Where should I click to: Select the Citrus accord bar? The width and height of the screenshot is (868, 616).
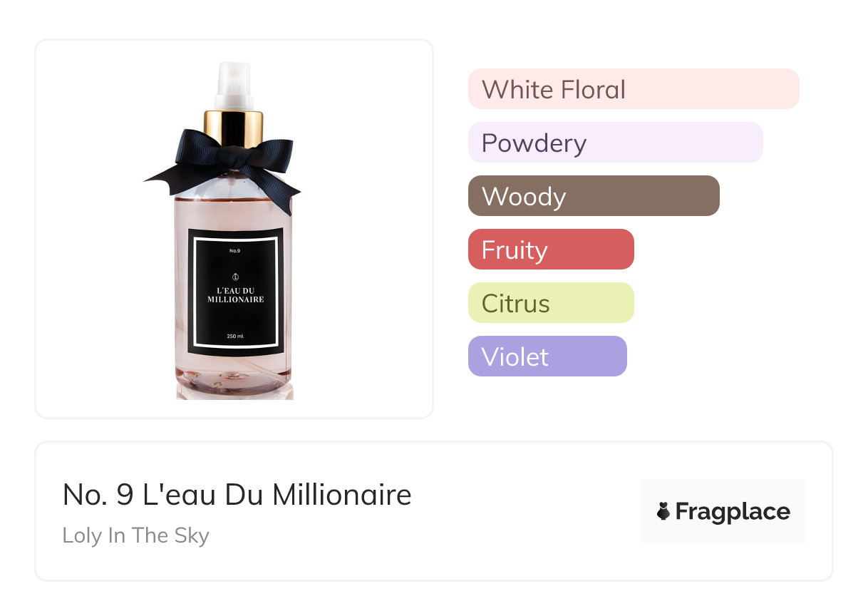pyautogui.click(x=551, y=303)
